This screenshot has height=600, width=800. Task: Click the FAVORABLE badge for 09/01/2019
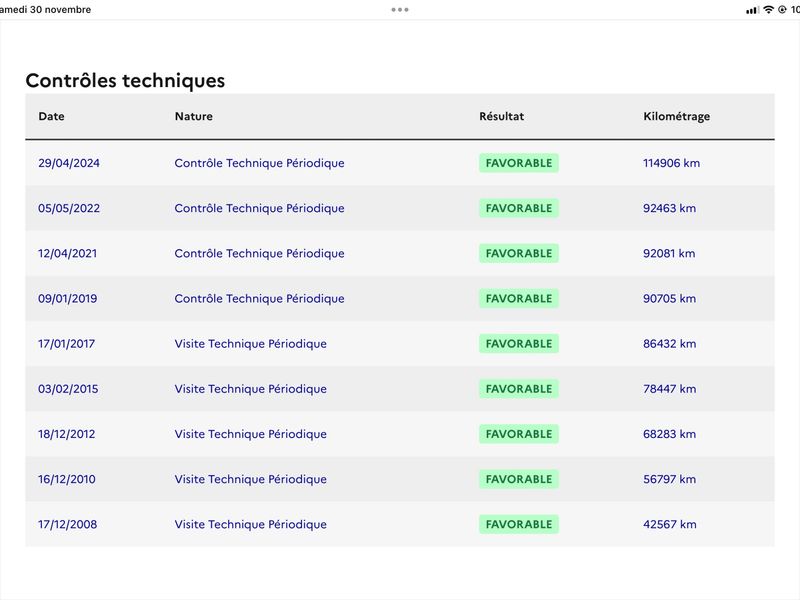click(x=518, y=298)
